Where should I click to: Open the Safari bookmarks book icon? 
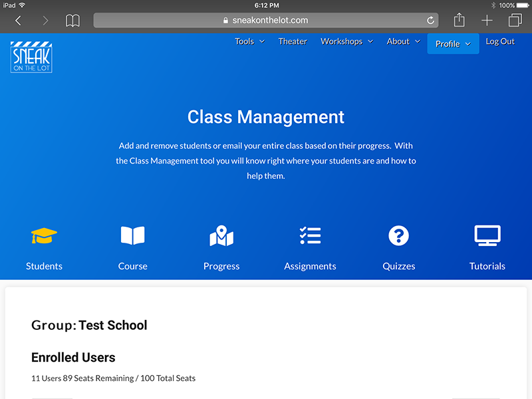pos(72,21)
